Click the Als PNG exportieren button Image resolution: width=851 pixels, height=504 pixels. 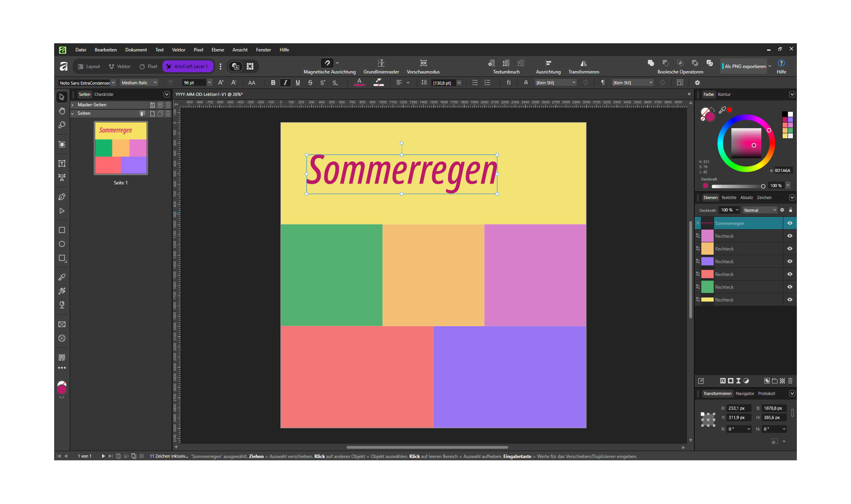click(745, 66)
